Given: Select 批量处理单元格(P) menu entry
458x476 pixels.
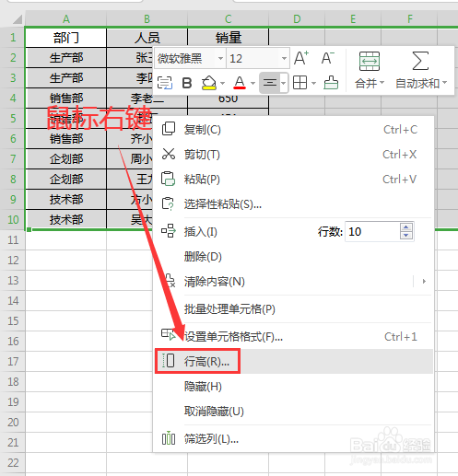Looking at the screenshot, I should 293,309.
